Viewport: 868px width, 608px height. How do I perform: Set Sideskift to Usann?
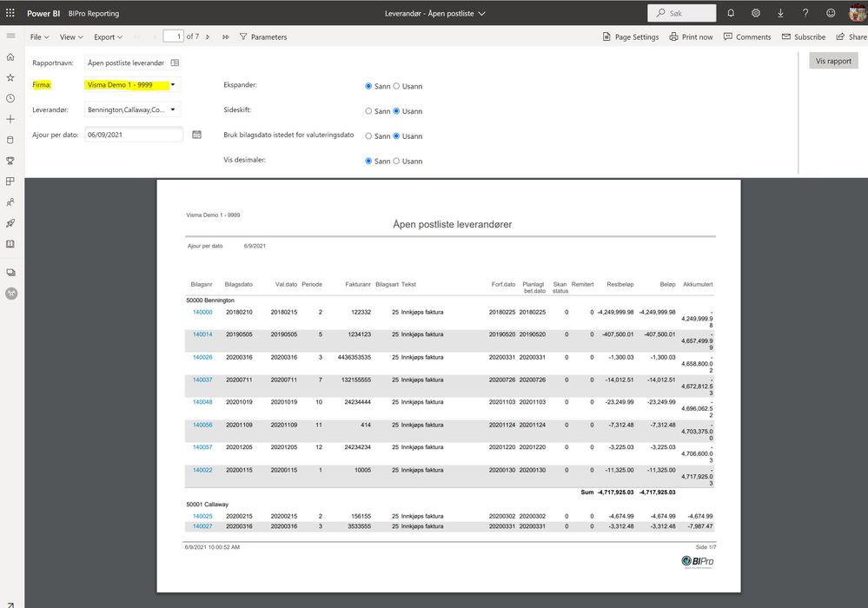[396, 111]
